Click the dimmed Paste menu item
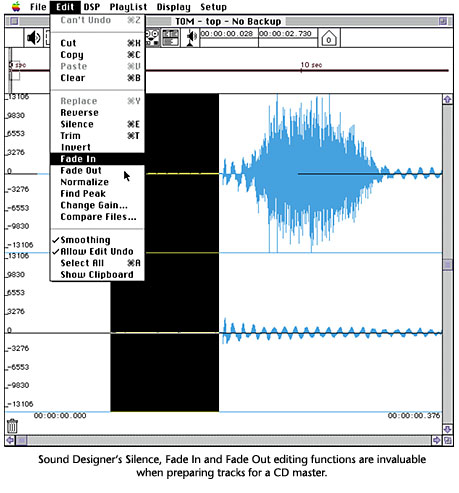Viewport: 459px width, 493px height. tap(97, 66)
